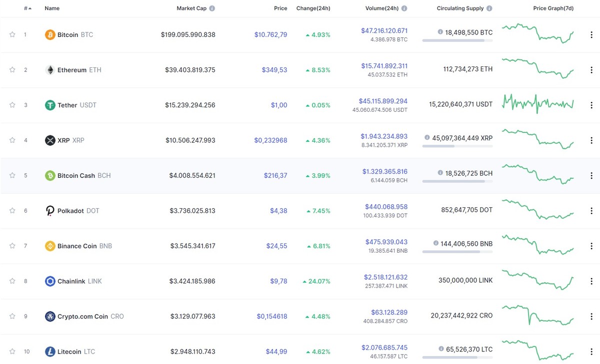Open the XRP coin icon
This screenshot has height=364, width=600.
point(50,140)
